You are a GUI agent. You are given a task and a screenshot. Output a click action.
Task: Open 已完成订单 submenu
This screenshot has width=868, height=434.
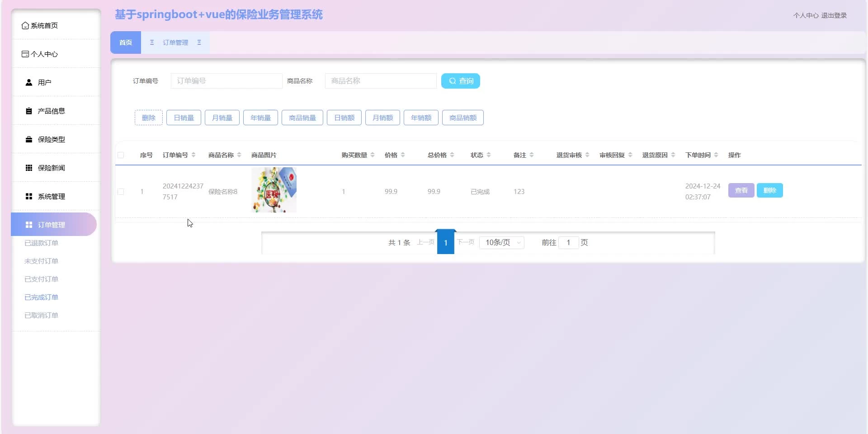pyautogui.click(x=41, y=297)
